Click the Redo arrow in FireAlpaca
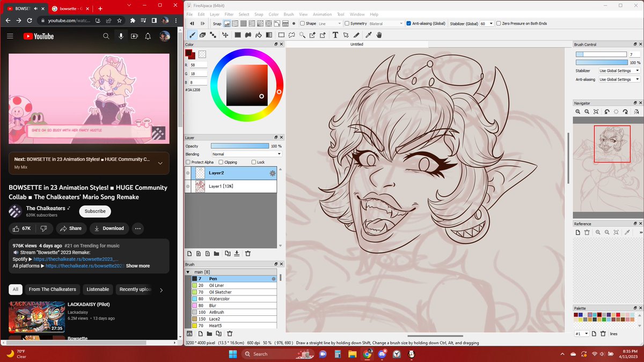644x362 pixels. (x=203, y=24)
